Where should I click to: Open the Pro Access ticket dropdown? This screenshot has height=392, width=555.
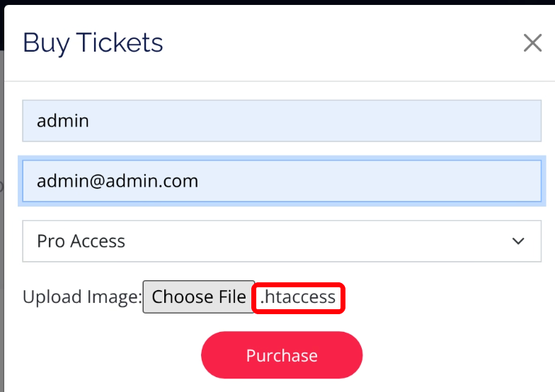(282, 241)
